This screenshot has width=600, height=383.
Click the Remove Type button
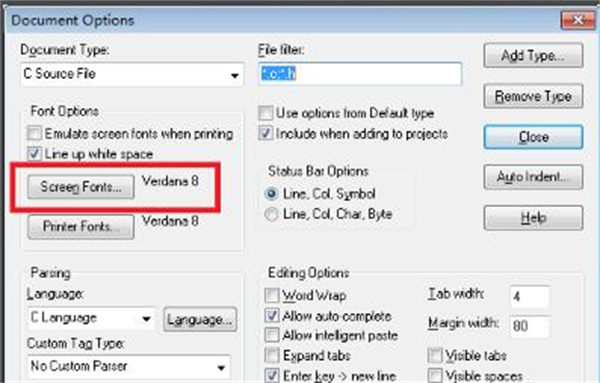[x=533, y=96]
